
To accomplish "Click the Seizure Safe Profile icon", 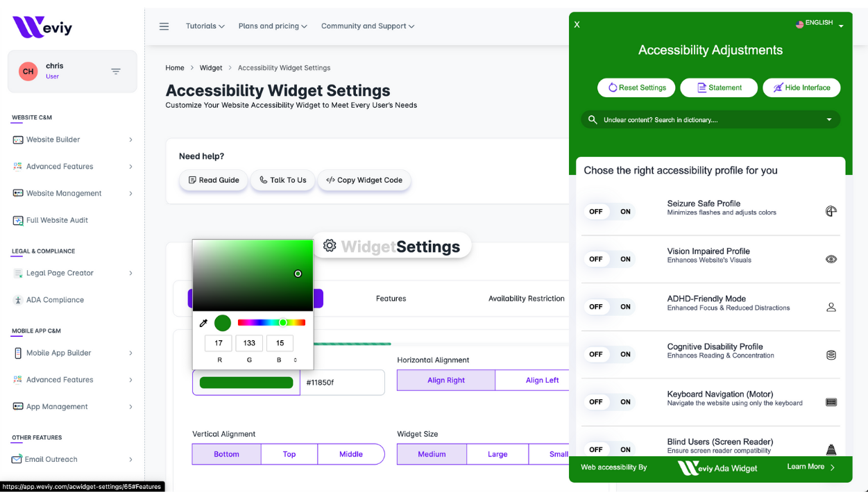I will (x=831, y=211).
